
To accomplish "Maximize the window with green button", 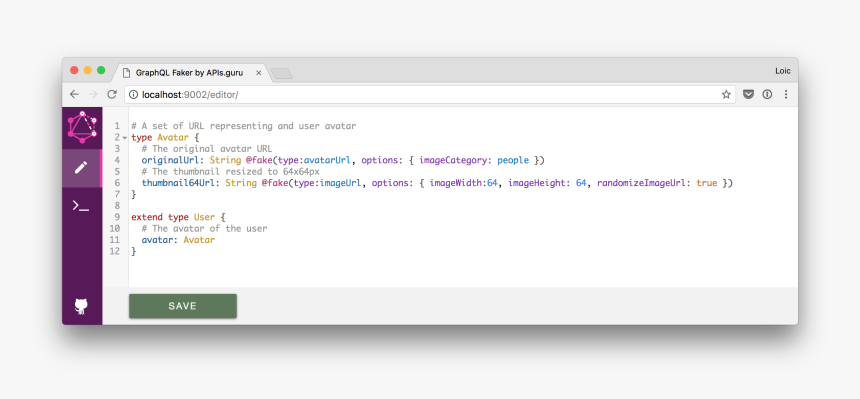I will tap(101, 70).
